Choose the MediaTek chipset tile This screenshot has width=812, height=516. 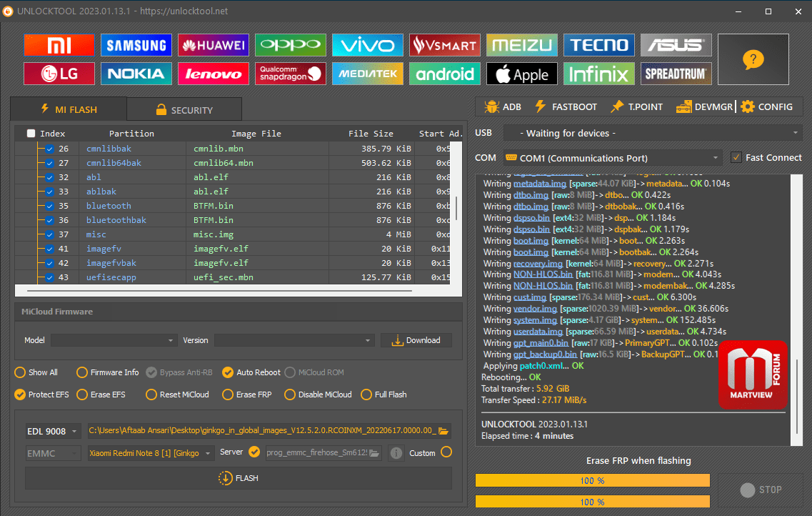coord(368,74)
